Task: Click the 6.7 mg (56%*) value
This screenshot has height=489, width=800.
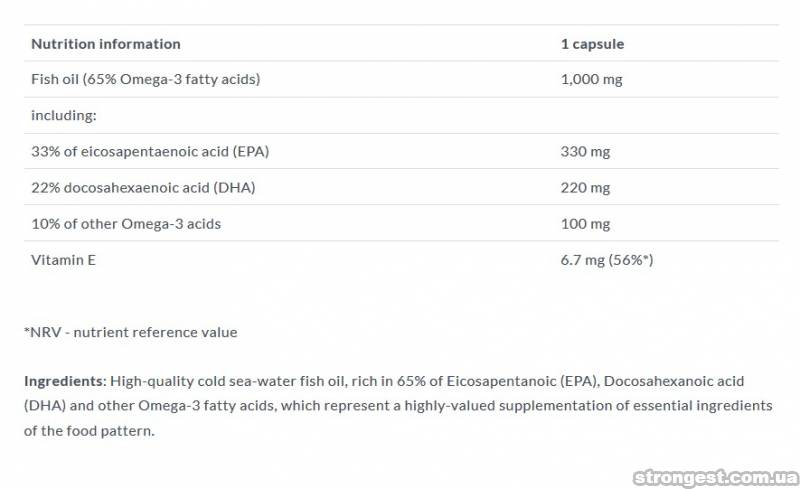Action: 607,260
